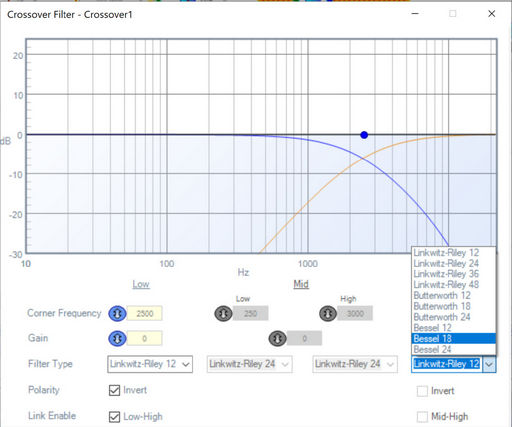Click the Low gain adjustment knob icon
Viewport: 512px width, 427px height.
[117, 338]
